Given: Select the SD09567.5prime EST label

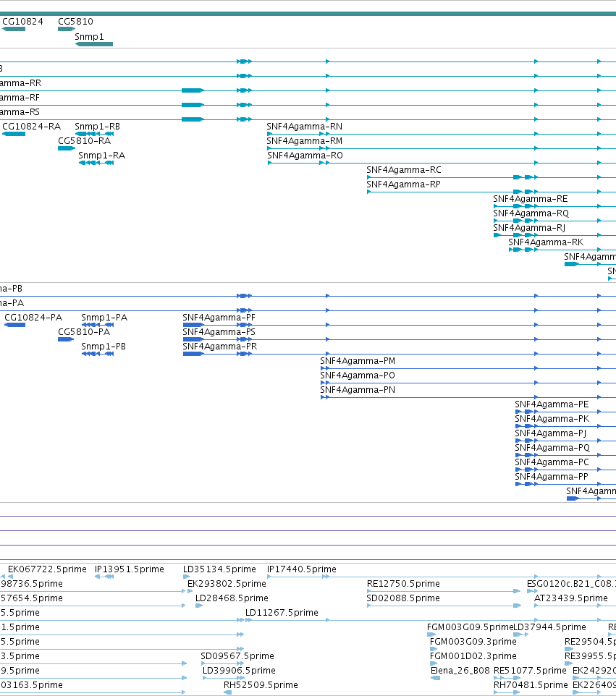Looking at the screenshot, I should (237, 656).
